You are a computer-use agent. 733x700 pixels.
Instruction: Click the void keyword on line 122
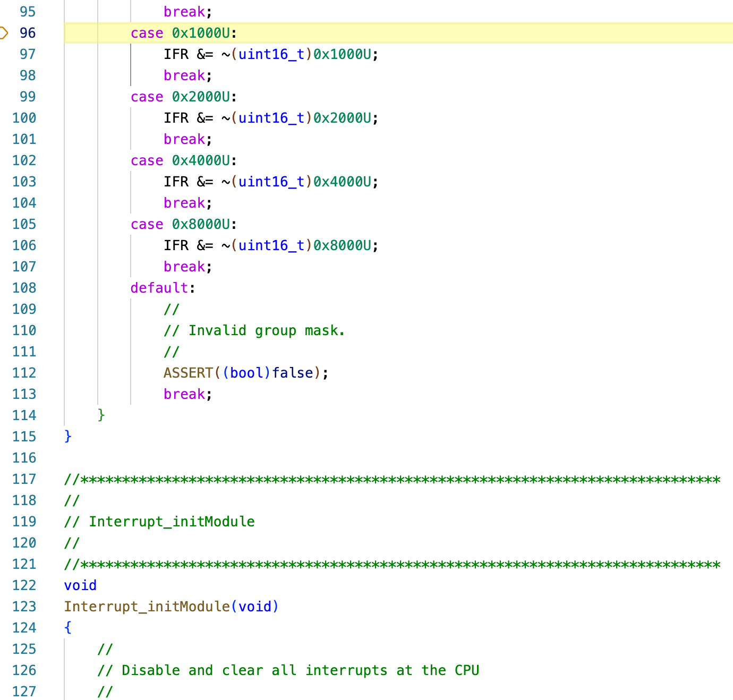point(80,585)
